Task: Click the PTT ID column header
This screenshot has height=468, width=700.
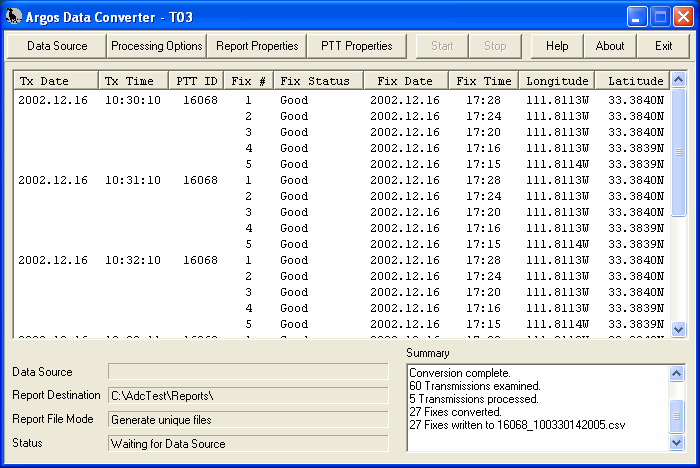Action: click(x=196, y=81)
